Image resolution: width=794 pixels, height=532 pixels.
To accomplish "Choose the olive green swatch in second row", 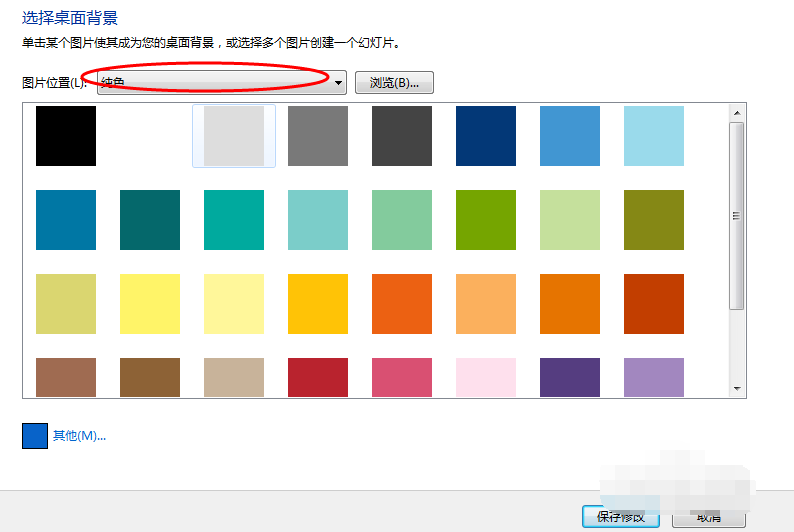I will tap(654, 220).
